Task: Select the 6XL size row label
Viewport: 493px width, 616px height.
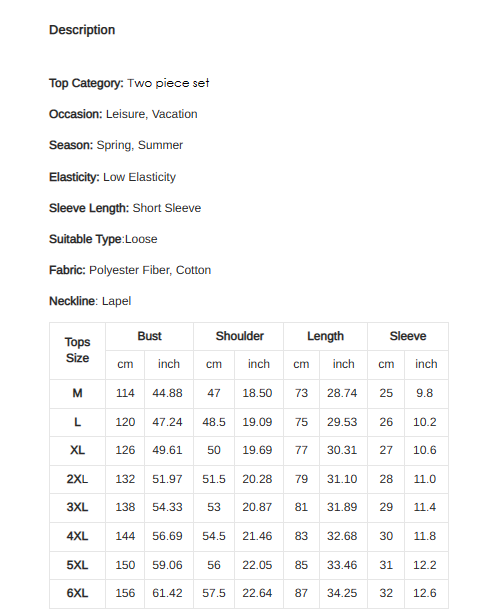Action: [77, 593]
